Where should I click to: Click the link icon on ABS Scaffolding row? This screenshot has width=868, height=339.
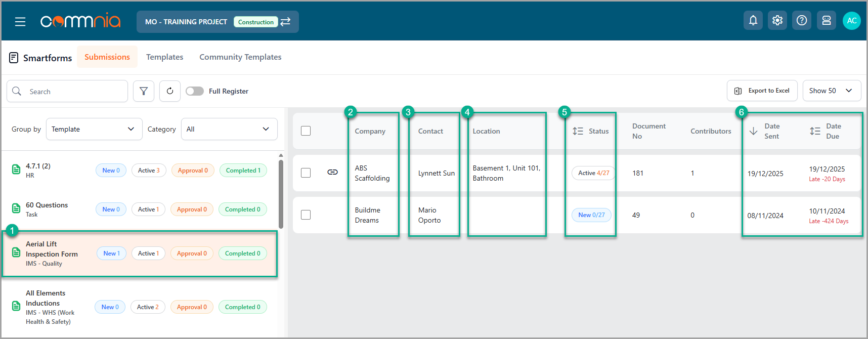(332, 173)
